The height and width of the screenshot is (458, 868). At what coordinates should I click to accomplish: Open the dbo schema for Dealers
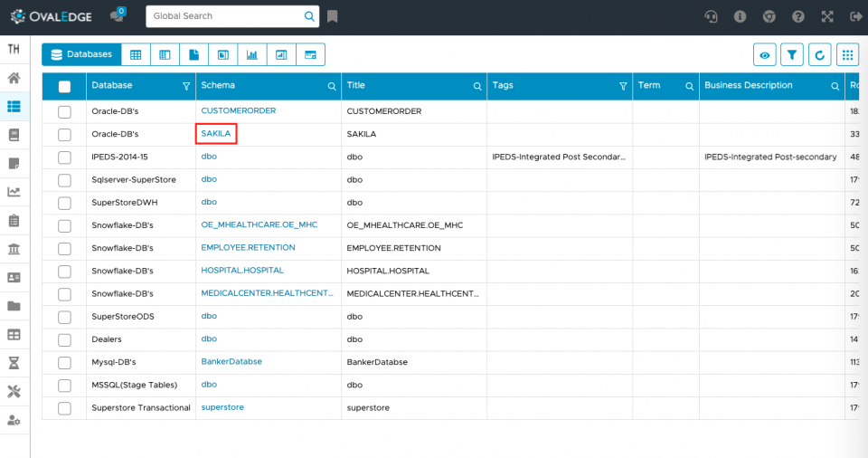pyautogui.click(x=209, y=339)
